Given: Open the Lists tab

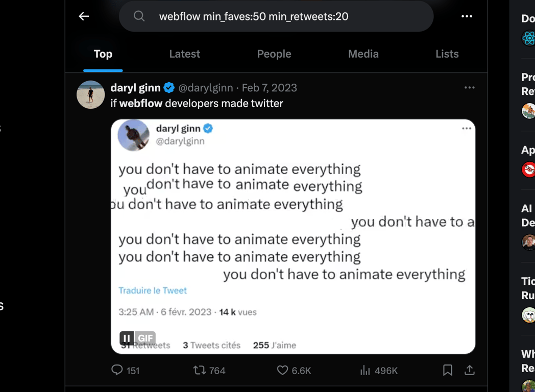Looking at the screenshot, I should pos(447,54).
